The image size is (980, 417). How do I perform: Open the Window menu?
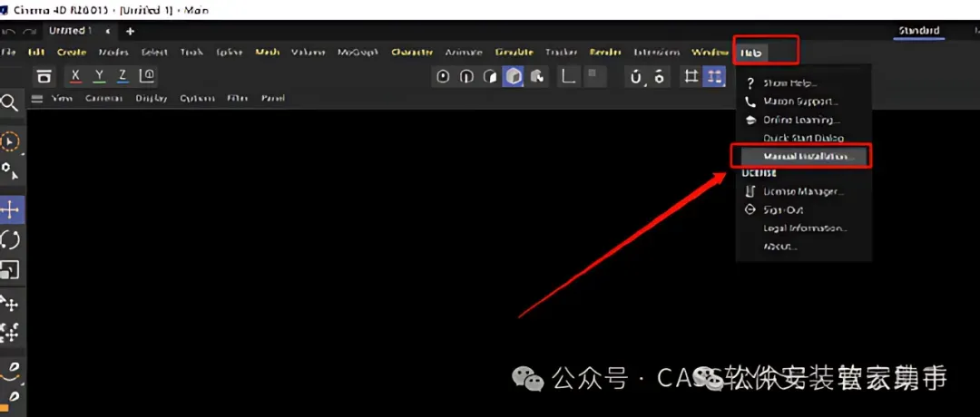[x=710, y=53]
